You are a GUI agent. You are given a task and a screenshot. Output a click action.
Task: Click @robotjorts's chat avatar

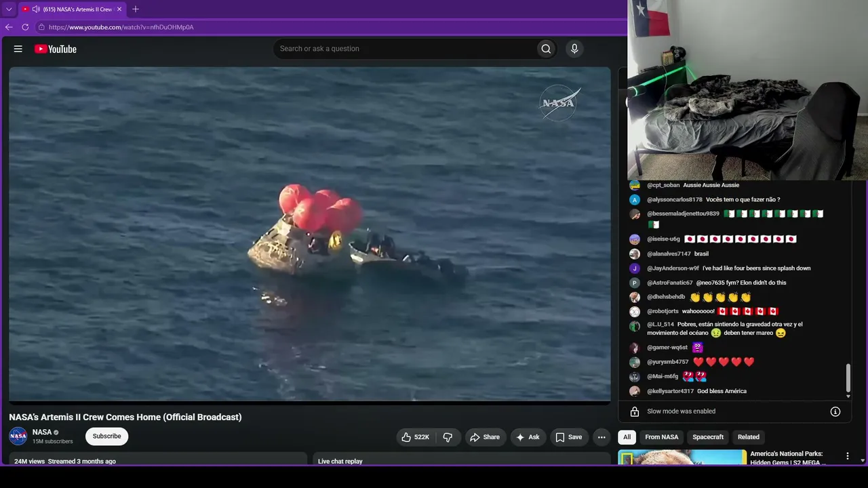pyautogui.click(x=635, y=312)
